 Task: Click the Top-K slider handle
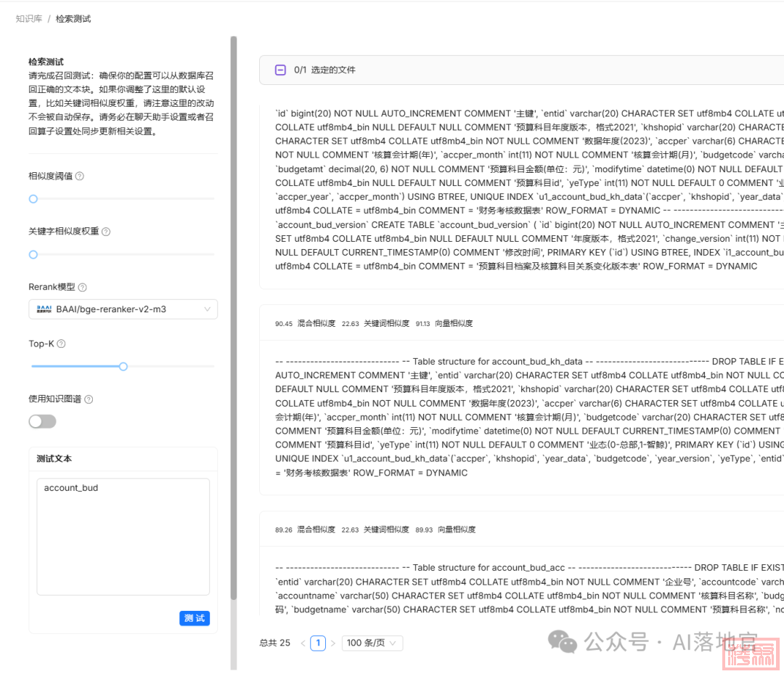[123, 367]
